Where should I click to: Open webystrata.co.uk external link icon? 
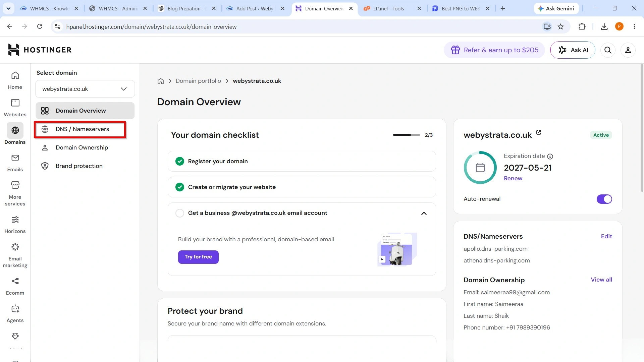coord(539,132)
